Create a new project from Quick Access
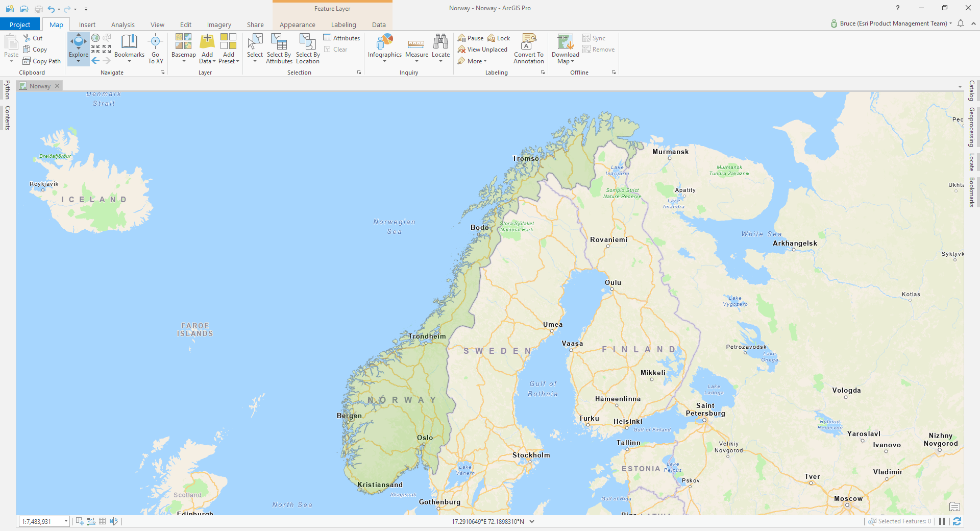Image resolution: width=980 pixels, height=531 pixels. point(10,9)
